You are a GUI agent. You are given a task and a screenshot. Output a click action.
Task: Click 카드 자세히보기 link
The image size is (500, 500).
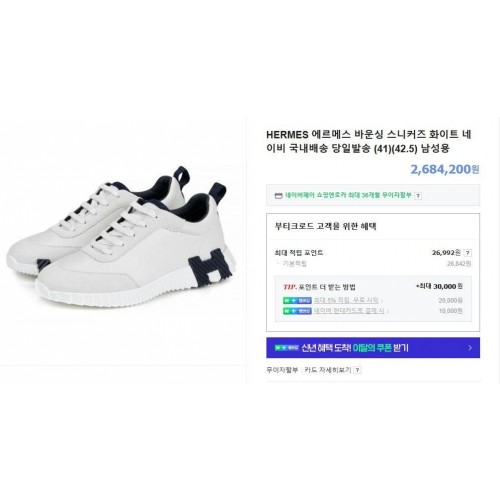328,370
